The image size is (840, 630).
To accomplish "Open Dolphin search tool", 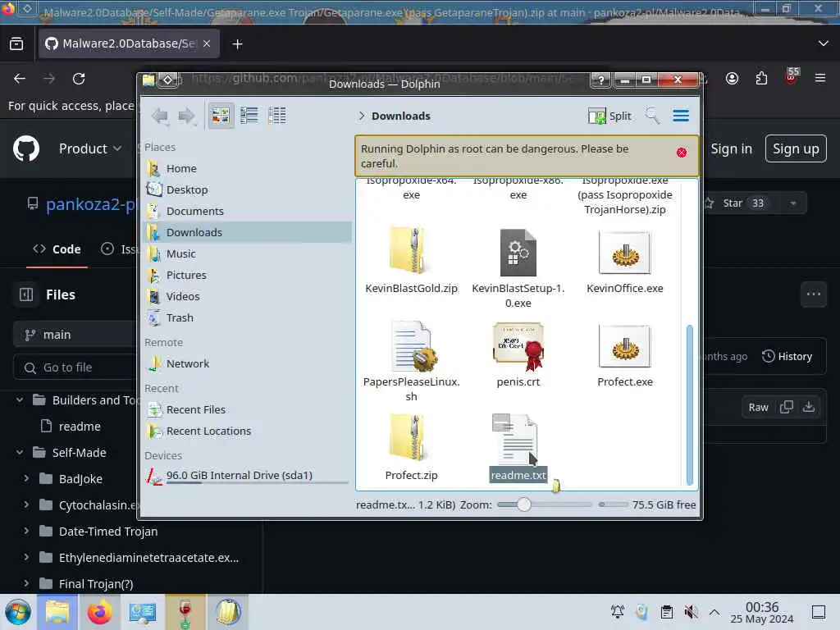I will (x=652, y=116).
